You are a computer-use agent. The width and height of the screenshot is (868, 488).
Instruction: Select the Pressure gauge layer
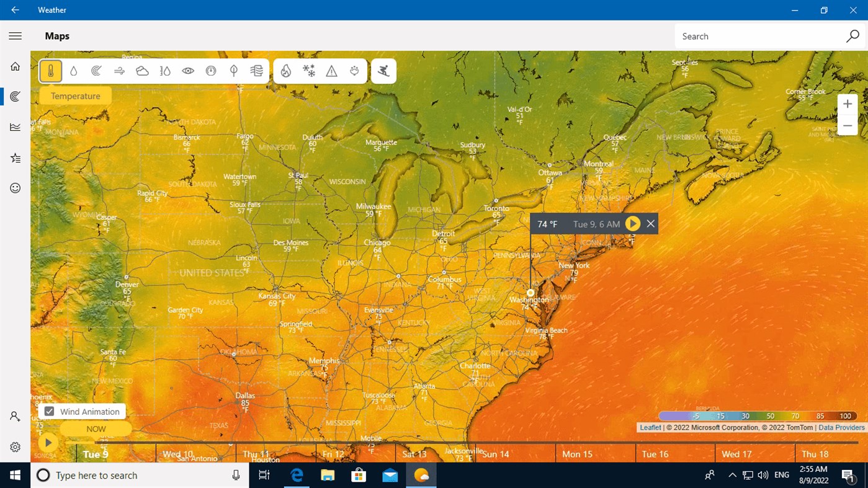[x=211, y=71]
